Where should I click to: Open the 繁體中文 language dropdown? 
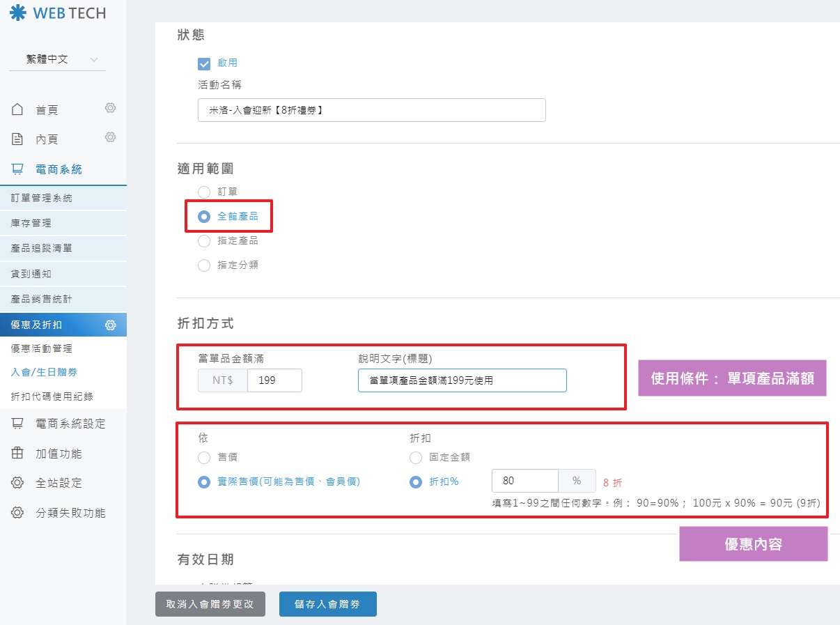point(57,60)
